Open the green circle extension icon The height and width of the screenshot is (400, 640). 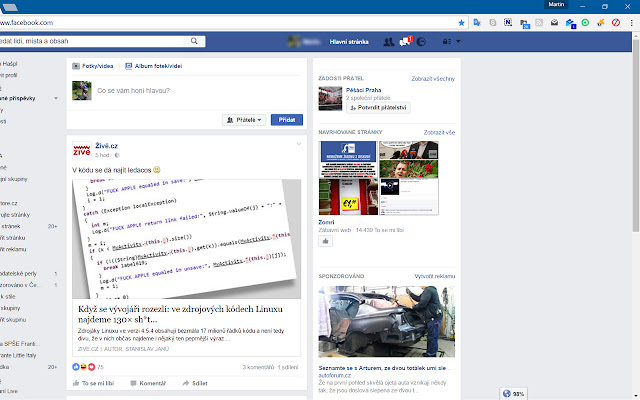coord(585,23)
